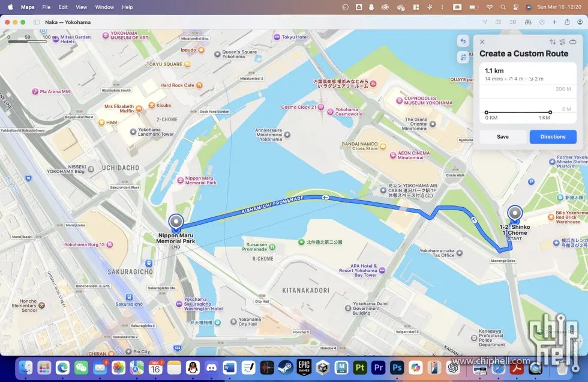Click the blue Directions button
The height and width of the screenshot is (382, 588).
(553, 136)
